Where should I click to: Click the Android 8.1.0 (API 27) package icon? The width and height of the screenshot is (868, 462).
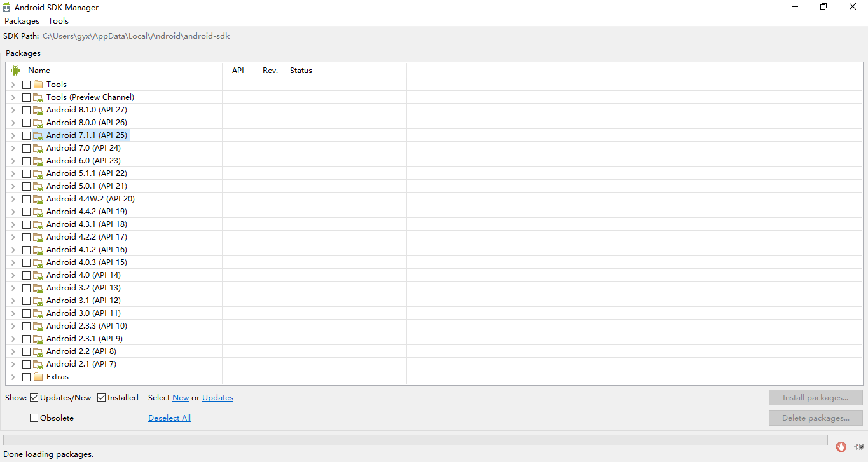pos(38,110)
